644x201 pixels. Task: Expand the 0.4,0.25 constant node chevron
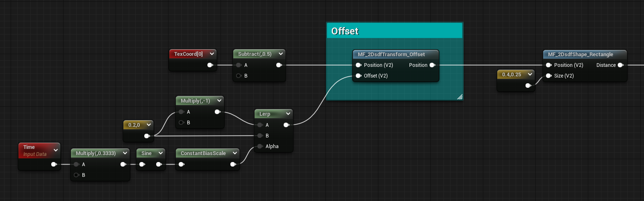click(530, 74)
